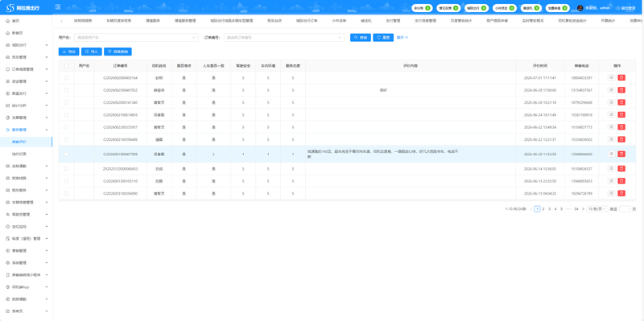Image resolution: width=644 pixels, height=321 pixels.
Task: Click the 系统管理 gear icon in sidebar
Action: [8, 263]
